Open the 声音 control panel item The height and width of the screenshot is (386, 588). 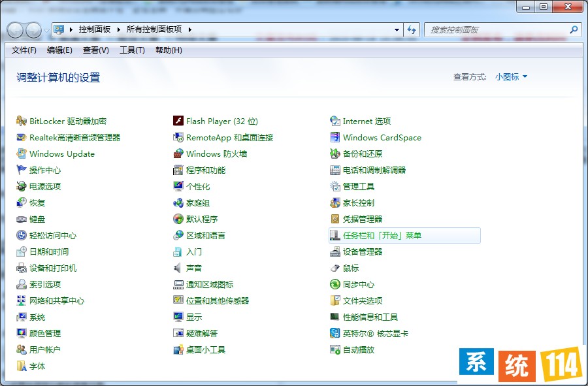pos(194,268)
